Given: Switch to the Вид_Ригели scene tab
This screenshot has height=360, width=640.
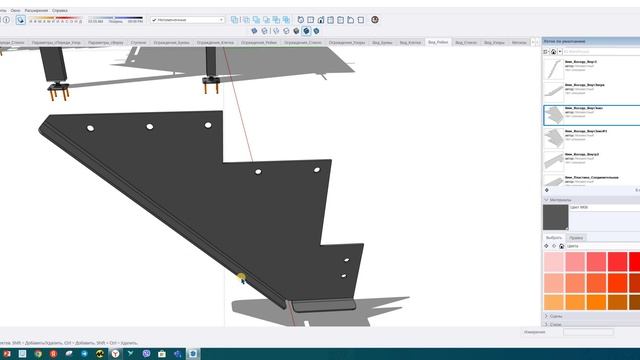Looking at the screenshot, I should [438, 42].
